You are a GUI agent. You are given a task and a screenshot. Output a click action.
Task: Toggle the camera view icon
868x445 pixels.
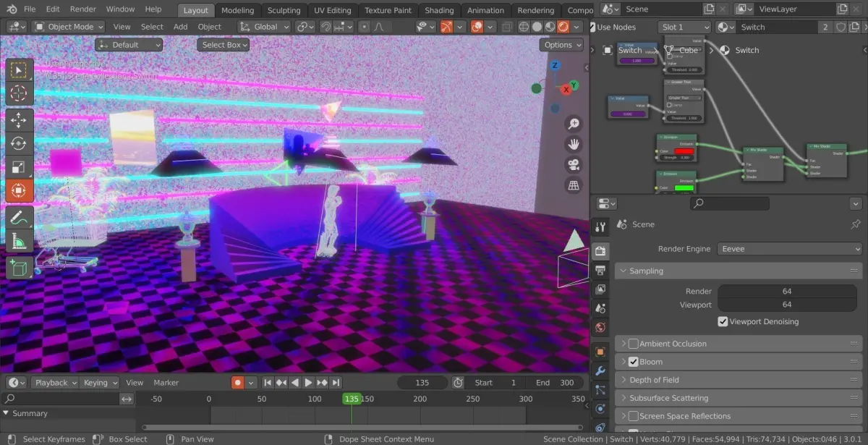[x=574, y=164]
